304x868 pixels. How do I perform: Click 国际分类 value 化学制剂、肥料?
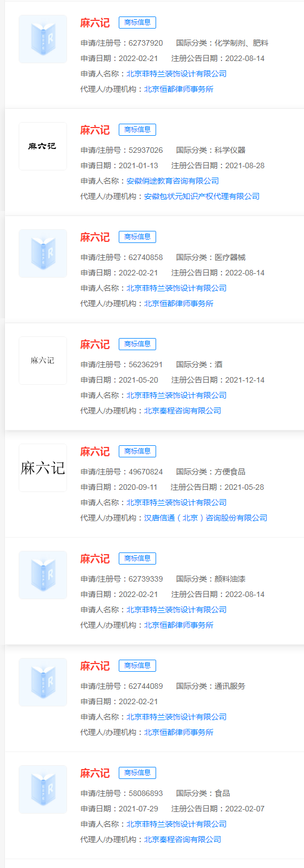point(241,43)
